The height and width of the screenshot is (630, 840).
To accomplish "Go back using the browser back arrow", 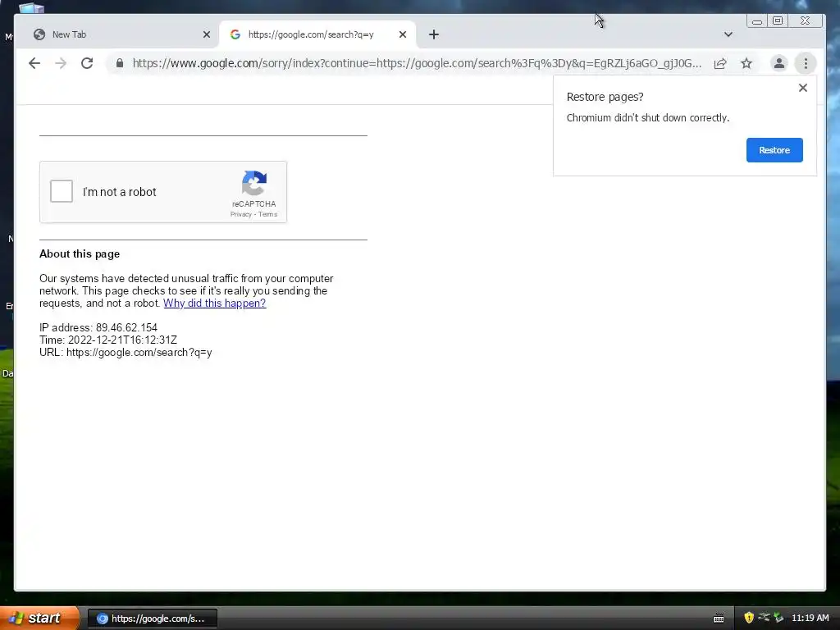I will point(34,63).
